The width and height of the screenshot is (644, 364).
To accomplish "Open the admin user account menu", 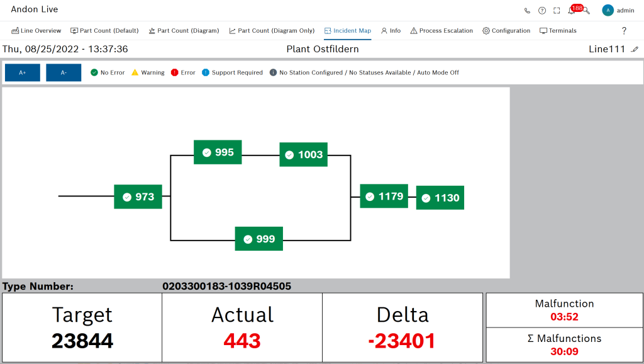I will (x=616, y=10).
